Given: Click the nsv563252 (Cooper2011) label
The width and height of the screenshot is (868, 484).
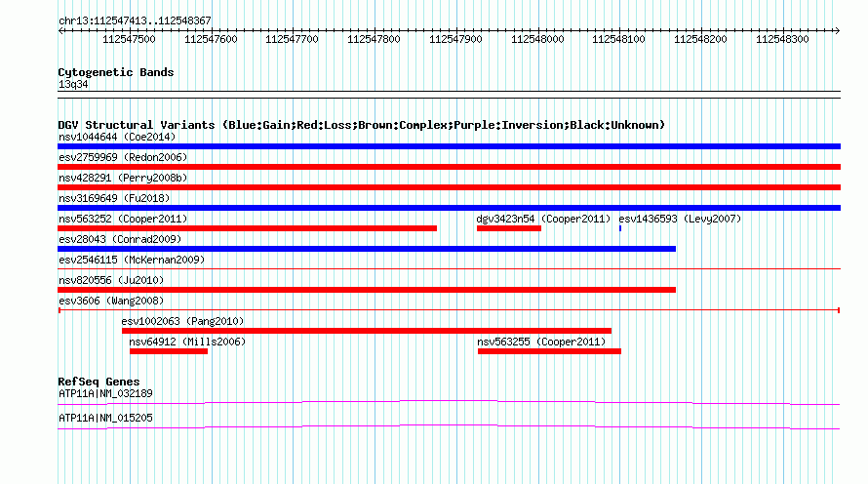Looking at the screenshot, I should tap(123, 219).
